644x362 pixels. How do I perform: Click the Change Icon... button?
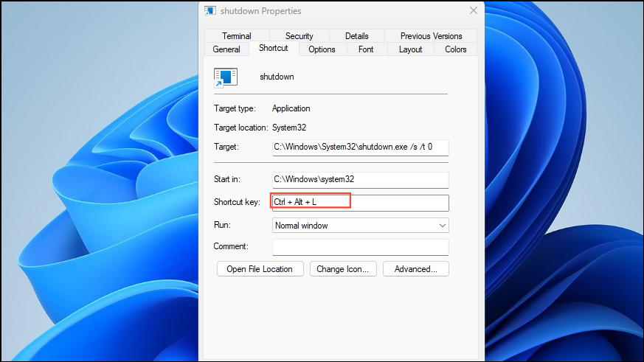[343, 269]
